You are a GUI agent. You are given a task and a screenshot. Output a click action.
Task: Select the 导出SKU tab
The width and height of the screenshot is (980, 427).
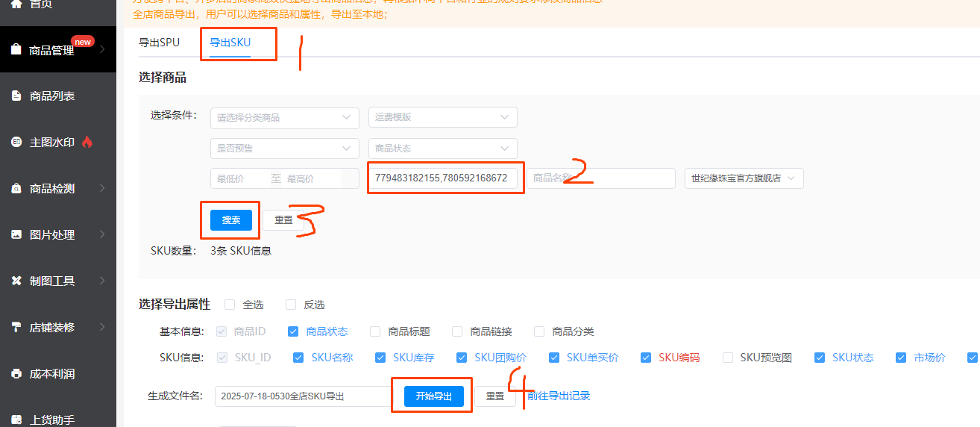point(230,43)
